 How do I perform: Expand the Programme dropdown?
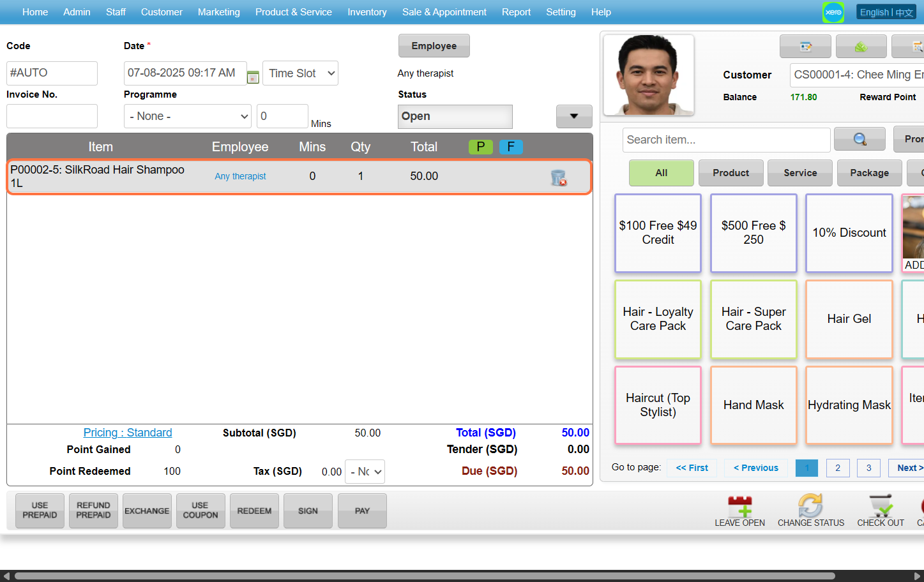(x=188, y=116)
